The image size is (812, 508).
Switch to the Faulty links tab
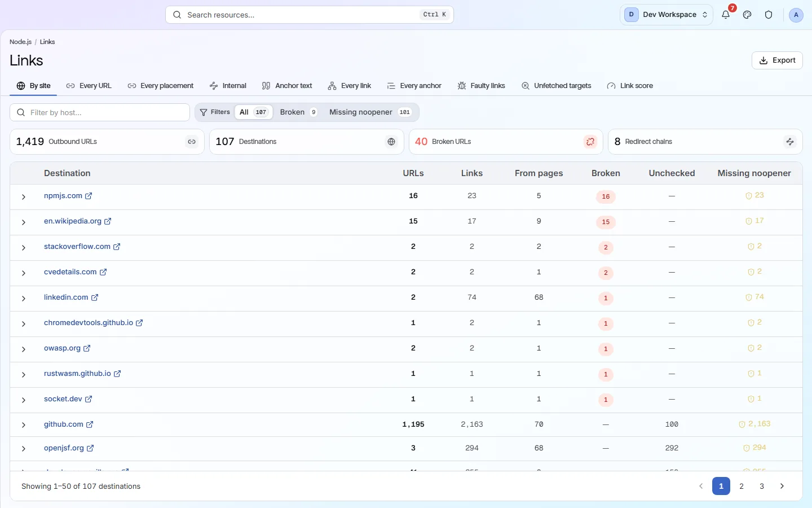click(482, 86)
